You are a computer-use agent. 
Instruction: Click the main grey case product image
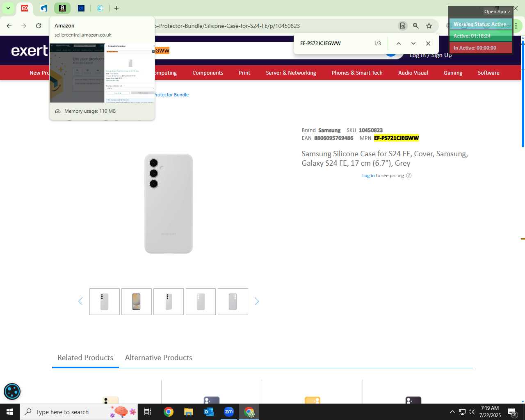[169, 204]
